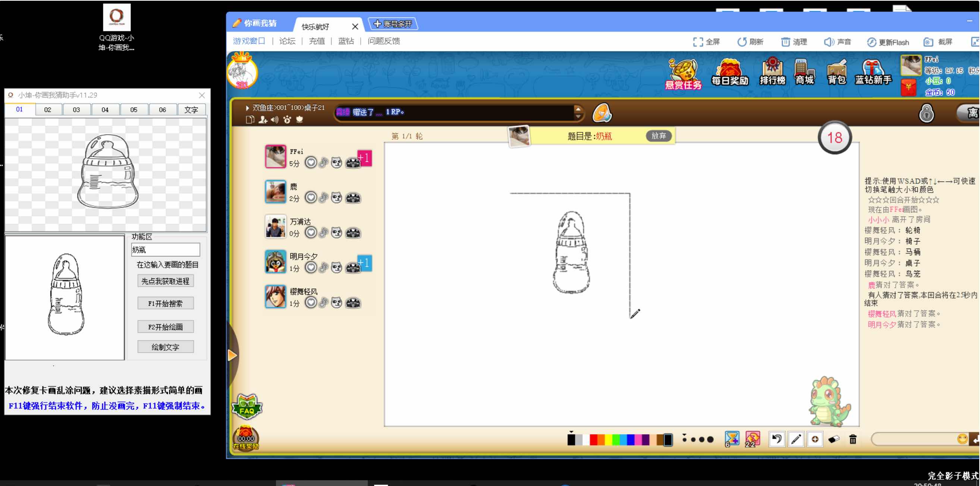Screen dimensions: 980x486
Task: Select the eraser tool
Action: pos(833,439)
